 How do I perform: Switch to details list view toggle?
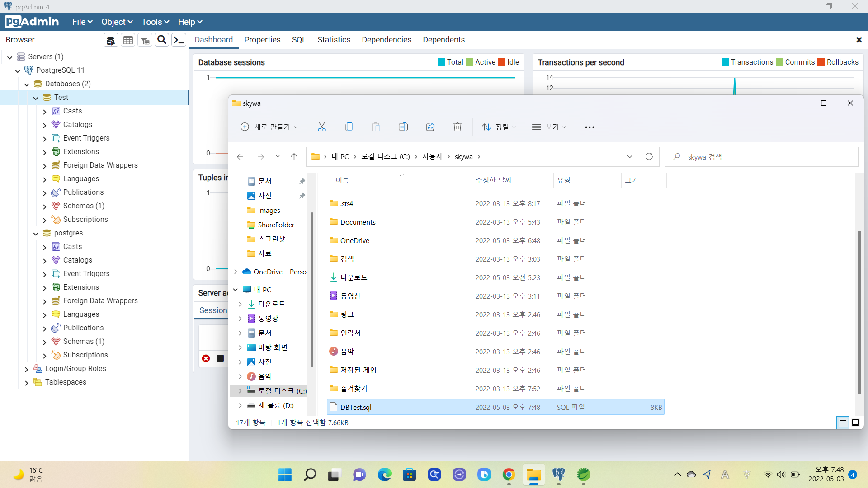coord(843,422)
